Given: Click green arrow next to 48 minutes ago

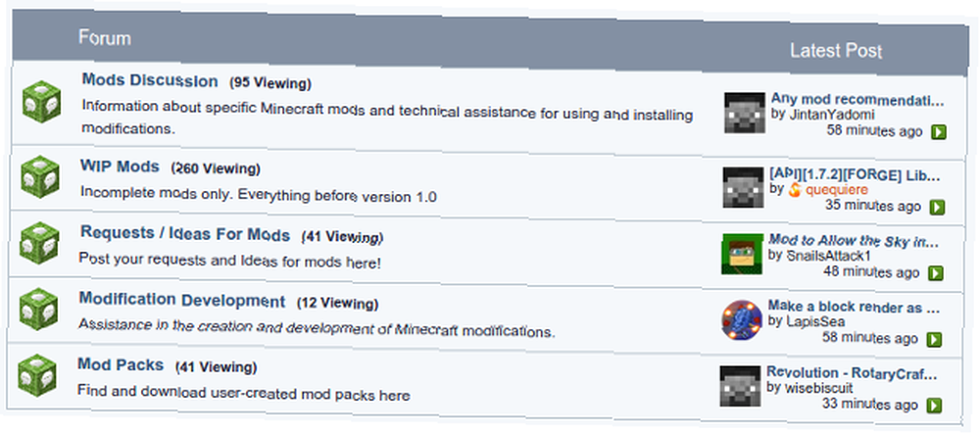Looking at the screenshot, I should click(935, 273).
